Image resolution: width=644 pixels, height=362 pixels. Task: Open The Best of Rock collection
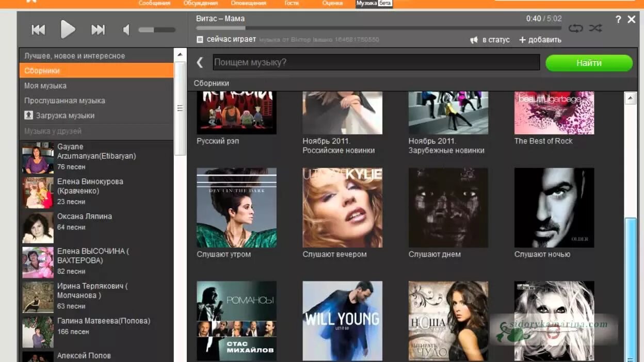tap(554, 113)
